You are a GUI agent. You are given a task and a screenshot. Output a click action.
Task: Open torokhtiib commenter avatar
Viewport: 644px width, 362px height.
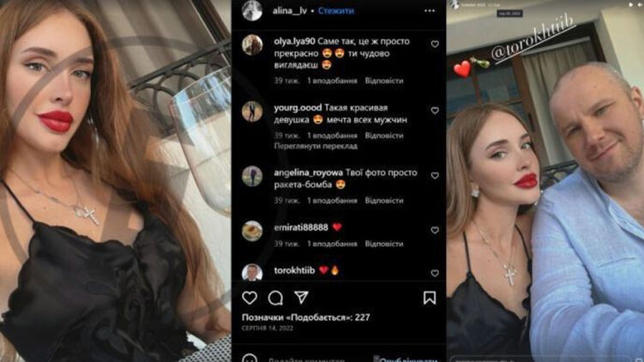coord(252,272)
